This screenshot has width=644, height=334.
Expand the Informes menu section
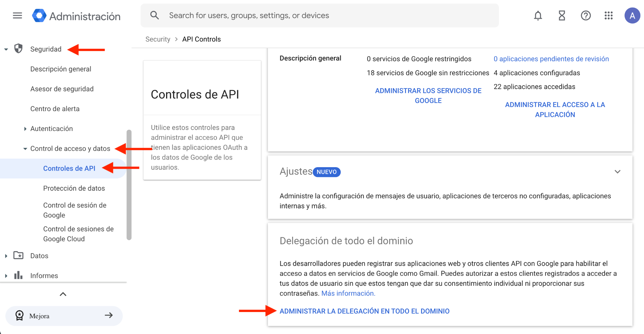6,276
